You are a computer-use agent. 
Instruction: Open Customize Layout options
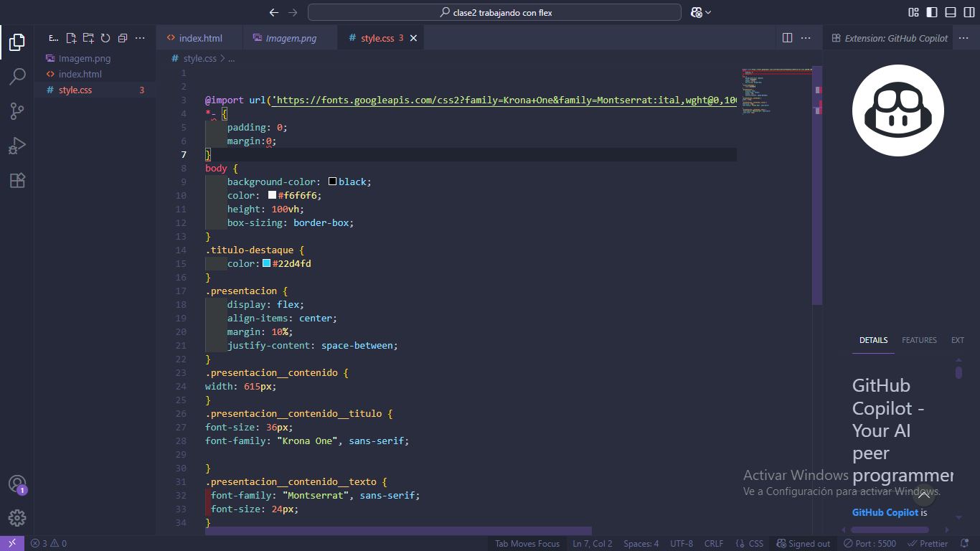pyautogui.click(x=914, y=12)
